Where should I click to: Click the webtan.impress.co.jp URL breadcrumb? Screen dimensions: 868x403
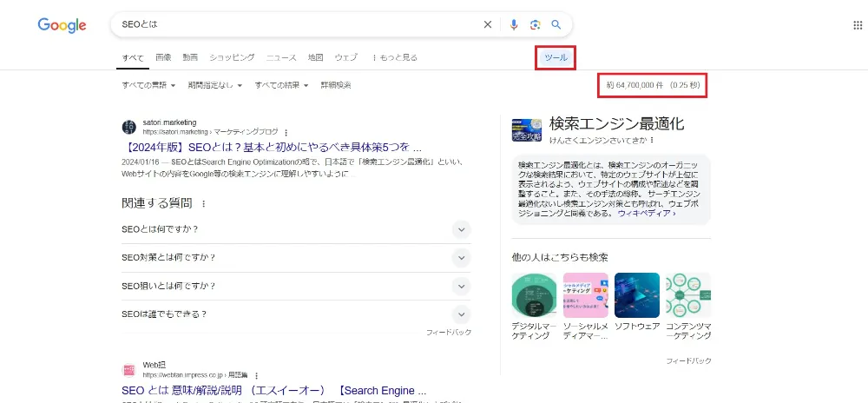pyautogui.click(x=195, y=375)
